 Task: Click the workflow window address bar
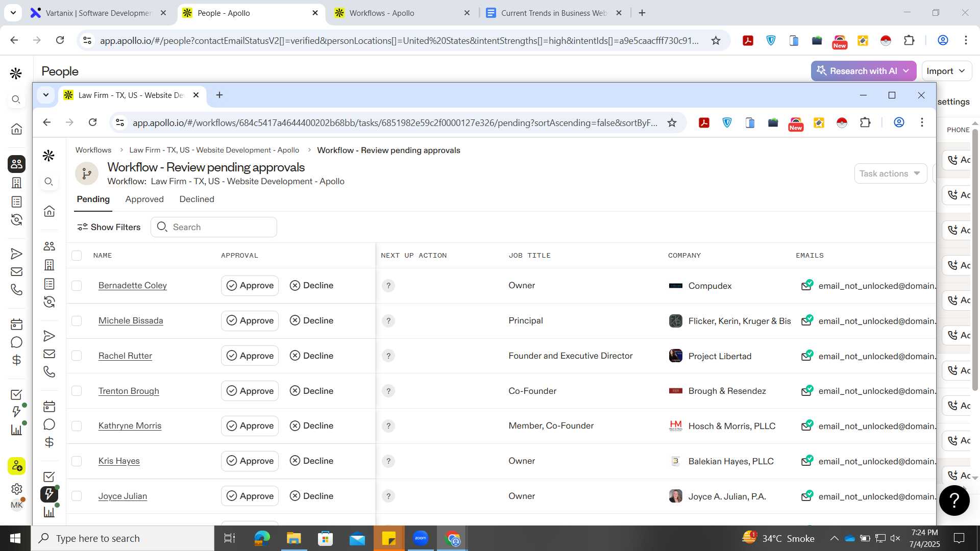[395, 122]
